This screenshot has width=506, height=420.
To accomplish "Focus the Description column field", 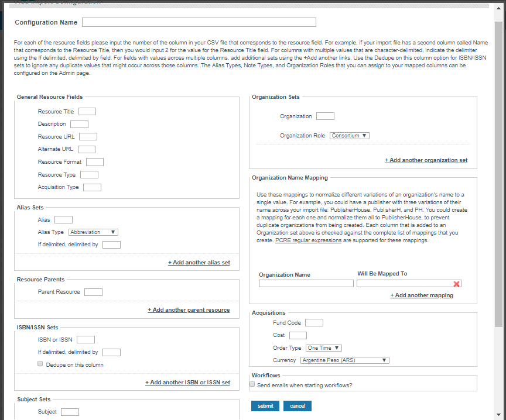I will (80, 124).
